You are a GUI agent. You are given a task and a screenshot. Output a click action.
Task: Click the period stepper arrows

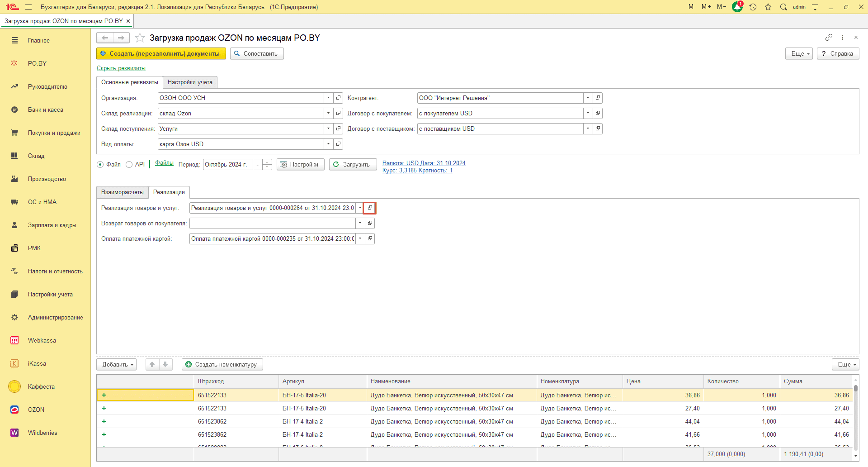coord(267,164)
